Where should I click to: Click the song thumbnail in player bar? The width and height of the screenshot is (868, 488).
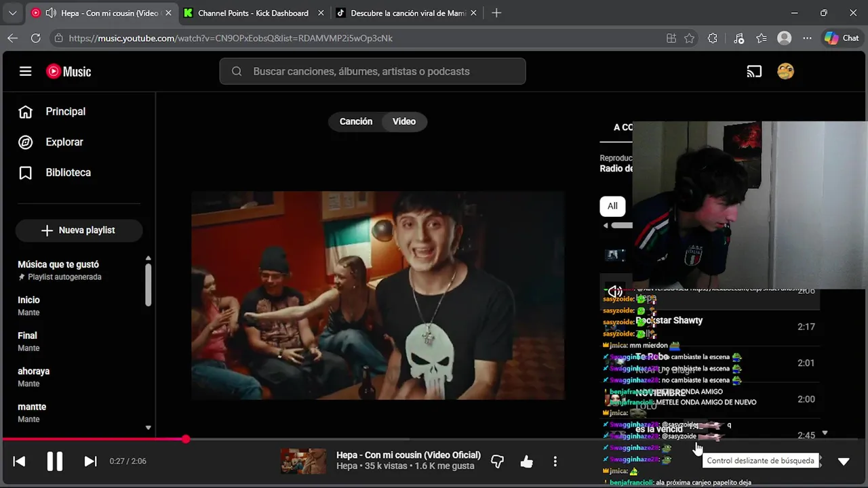[x=303, y=461]
